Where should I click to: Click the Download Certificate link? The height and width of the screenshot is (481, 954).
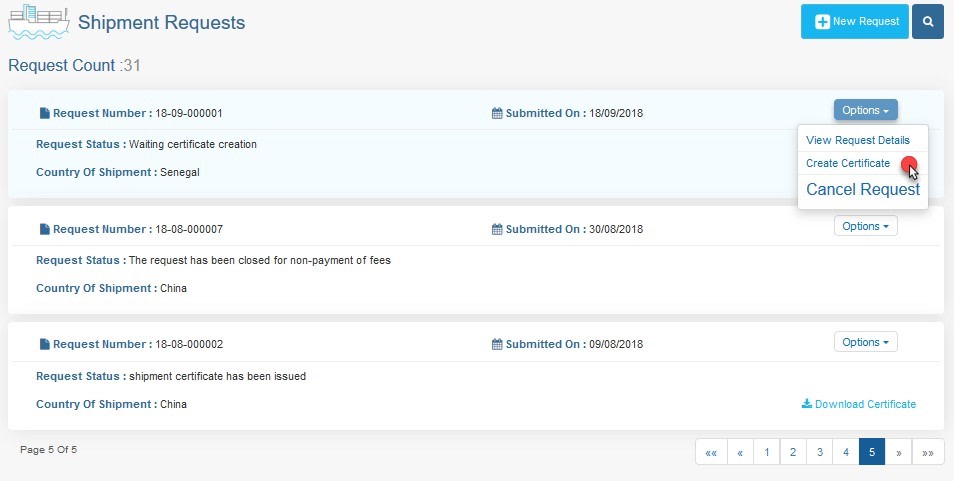[x=865, y=404]
